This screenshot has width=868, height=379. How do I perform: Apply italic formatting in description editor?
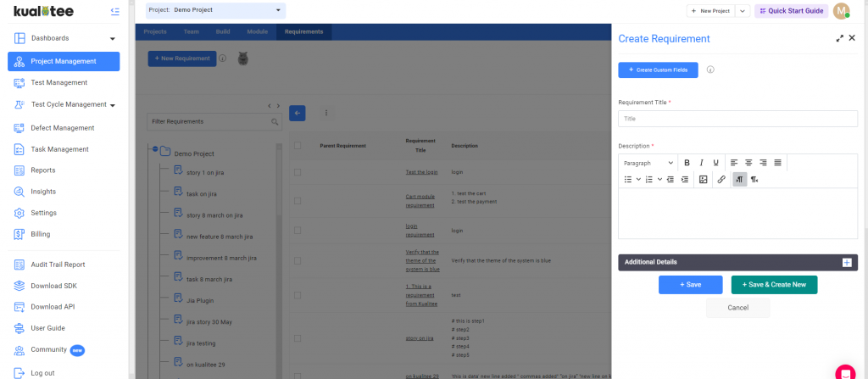pyautogui.click(x=701, y=163)
